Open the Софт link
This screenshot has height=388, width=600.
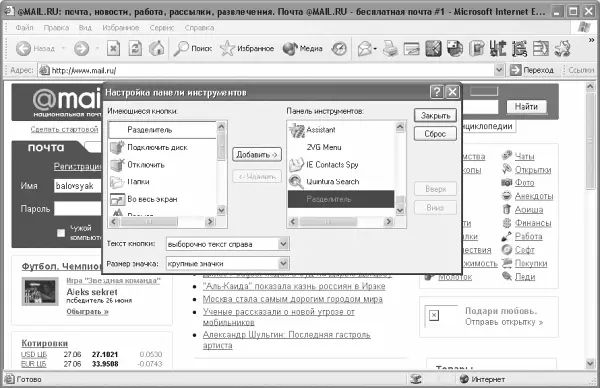(x=524, y=250)
